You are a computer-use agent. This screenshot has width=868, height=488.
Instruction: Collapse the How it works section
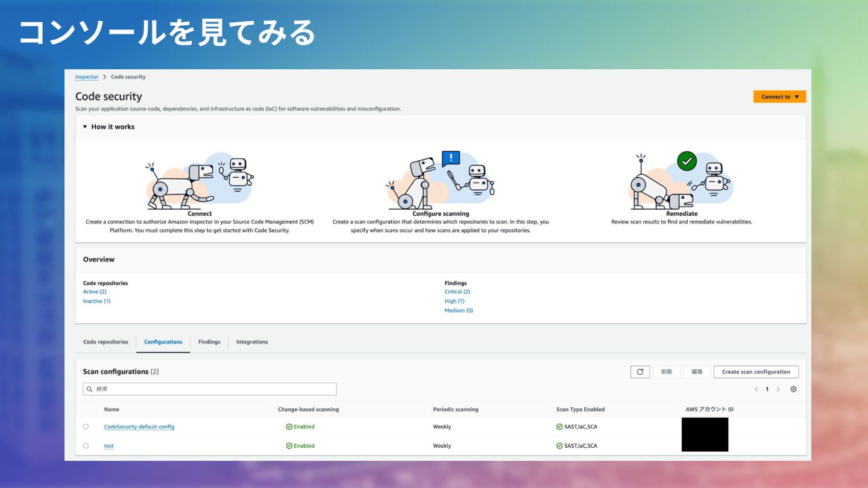85,127
